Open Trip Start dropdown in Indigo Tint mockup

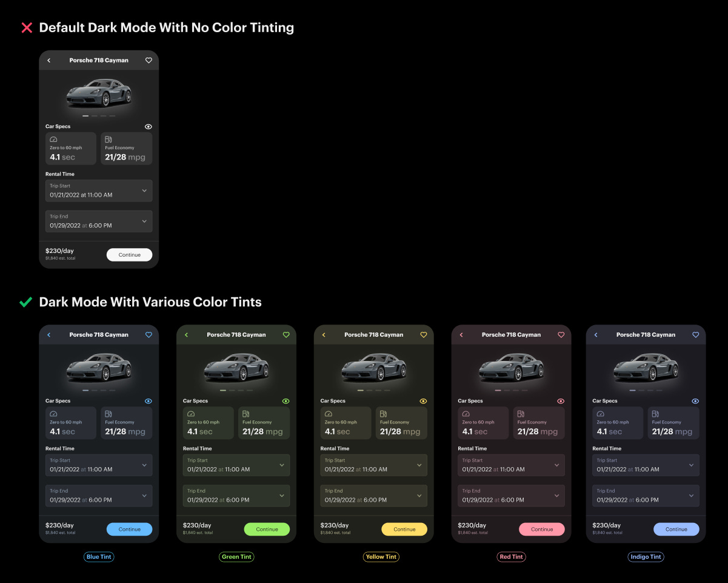point(646,465)
